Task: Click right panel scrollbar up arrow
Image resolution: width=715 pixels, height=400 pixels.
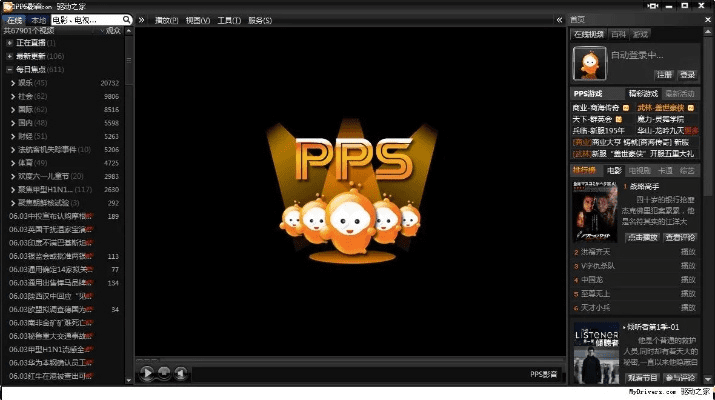Action: coord(708,31)
